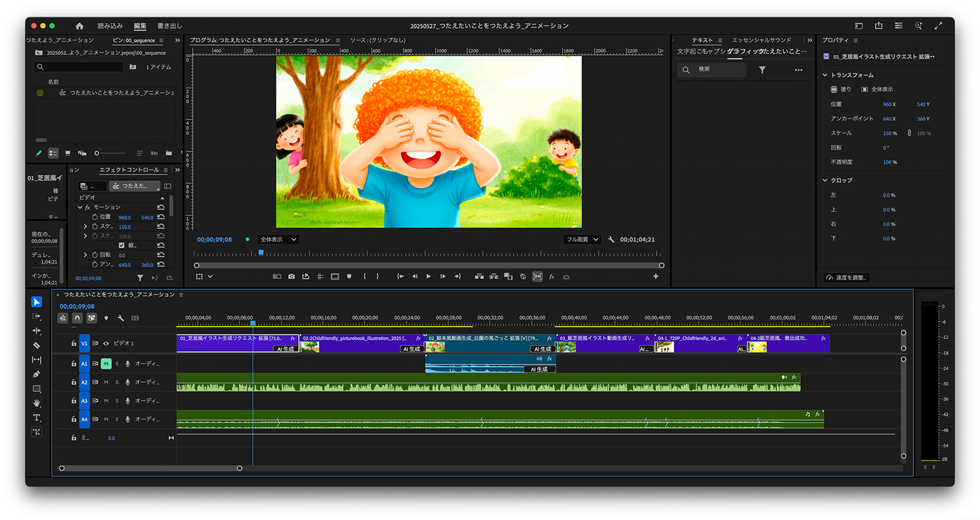
Task: Open timeline display settings wrench icon
Action: click(x=121, y=318)
